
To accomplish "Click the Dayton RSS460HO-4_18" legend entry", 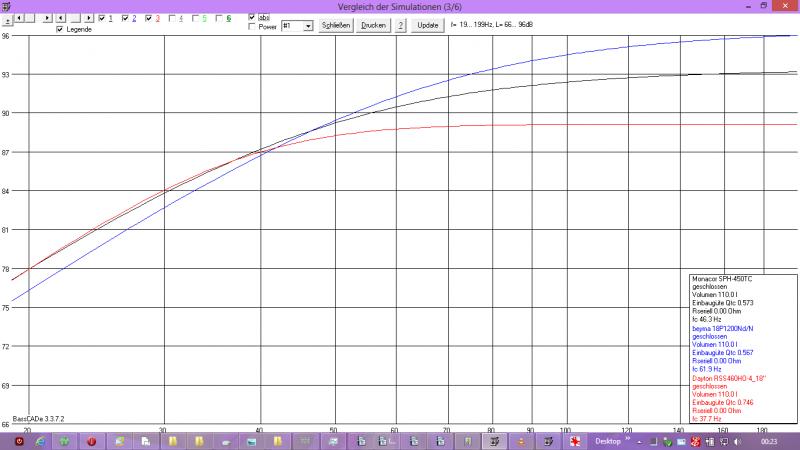I will coord(729,379).
